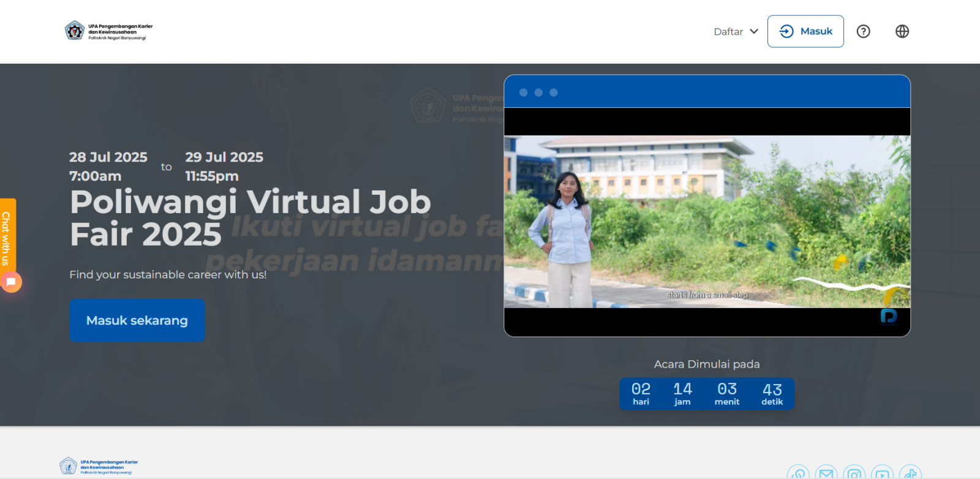The image size is (980, 479).
Task: Play the promotional video thumbnail
Action: point(707,221)
